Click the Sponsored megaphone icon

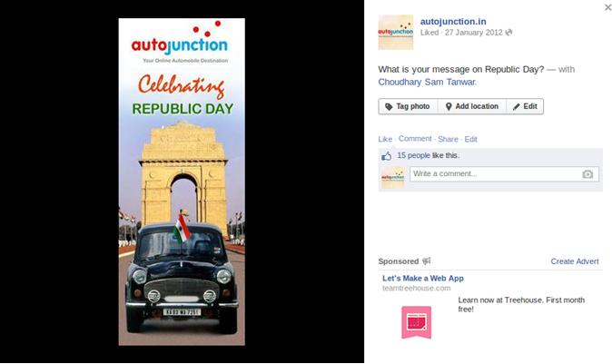[x=426, y=261]
